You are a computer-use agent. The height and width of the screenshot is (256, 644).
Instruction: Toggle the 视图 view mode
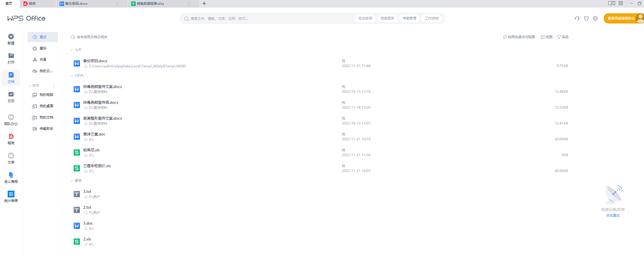click(547, 37)
